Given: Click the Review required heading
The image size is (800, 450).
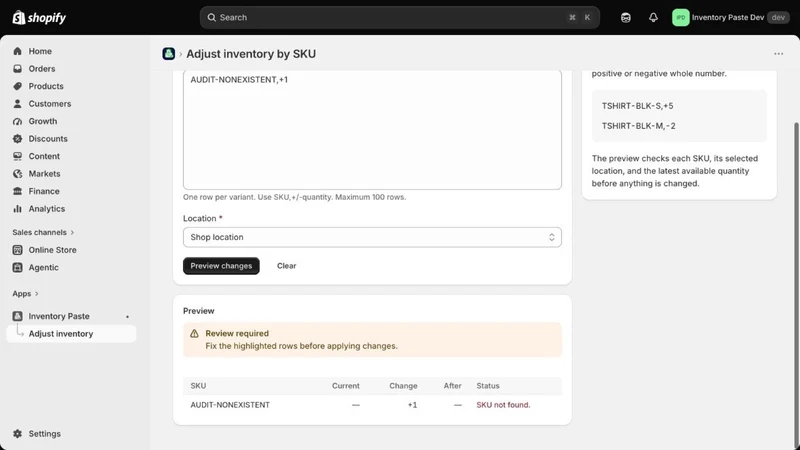Looking at the screenshot, I should click(x=237, y=333).
